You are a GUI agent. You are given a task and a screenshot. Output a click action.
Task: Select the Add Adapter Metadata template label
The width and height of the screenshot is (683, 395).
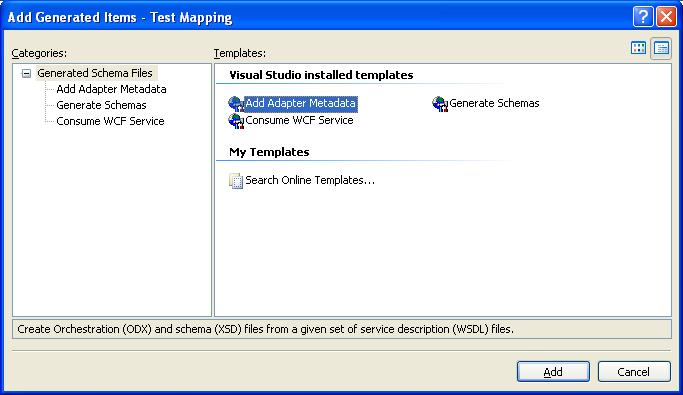pos(301,104)
